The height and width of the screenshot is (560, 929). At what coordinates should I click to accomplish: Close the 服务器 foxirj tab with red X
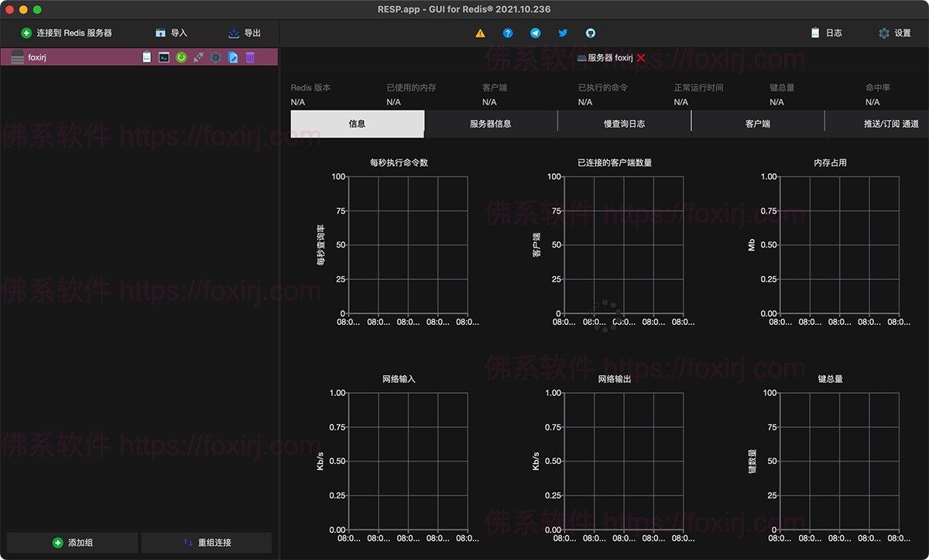pos(641,58)
